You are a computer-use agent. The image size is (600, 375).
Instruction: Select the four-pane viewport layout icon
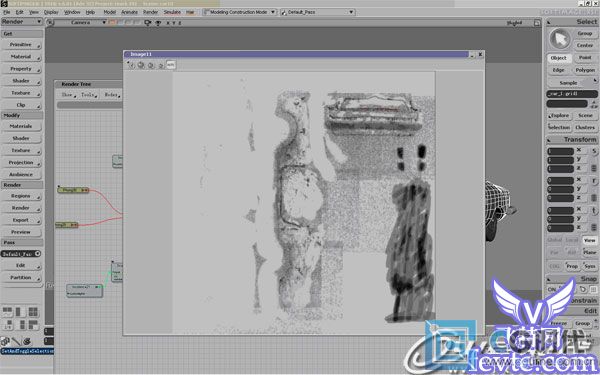pyautogui.click(x=33, y=311)
